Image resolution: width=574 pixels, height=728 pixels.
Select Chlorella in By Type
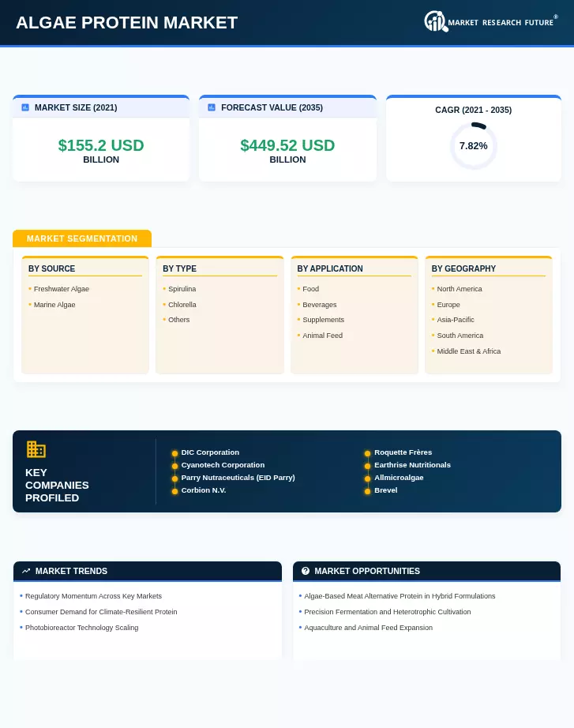tap(182, 305)
